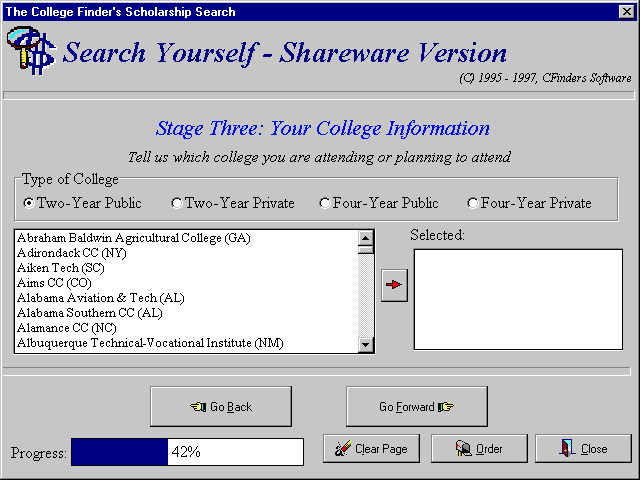Screen dimensions: 640x480
Task: Pick Adirondack CC (NY) from list
Action: point(72,253)
